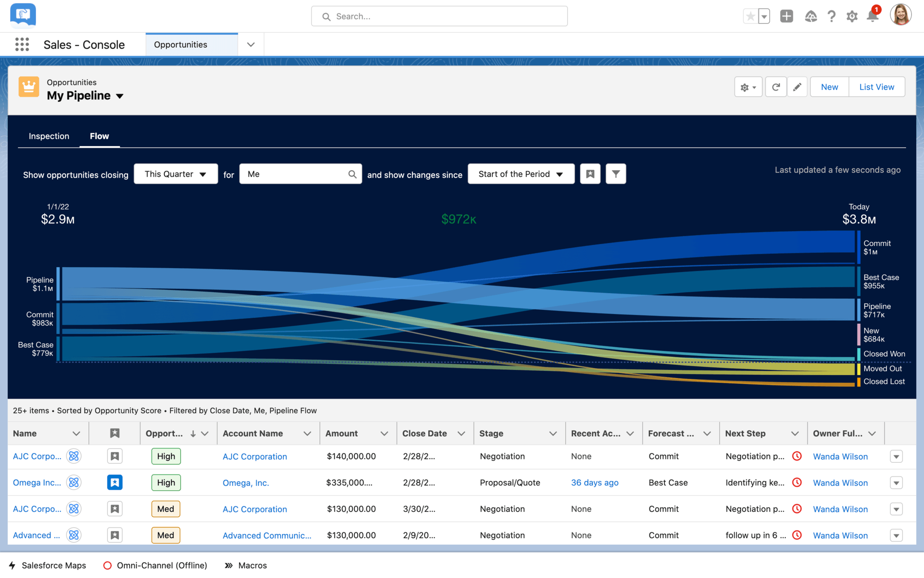This screenshot has height=578, width=924.
Task: Open the This Quarter closing period dropdown
Action: pyautogui.click(x=176, y=174)
